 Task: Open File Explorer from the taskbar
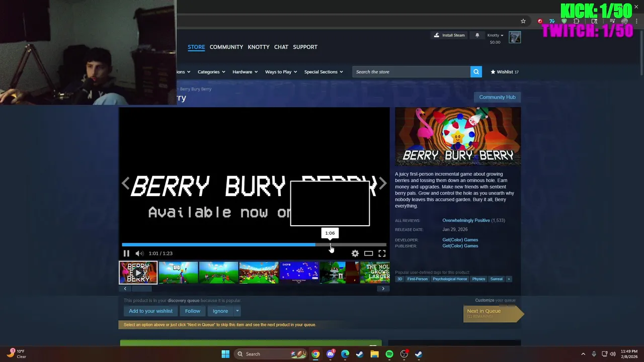[374, 354]
